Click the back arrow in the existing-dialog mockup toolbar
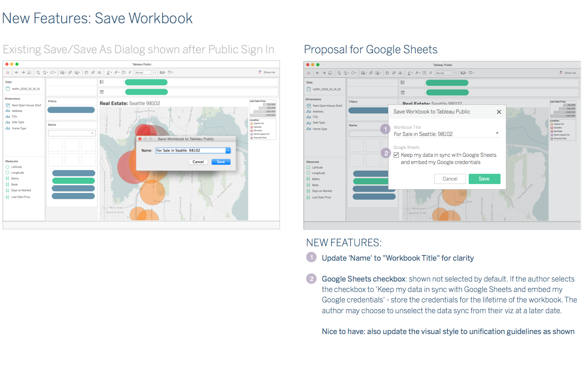588x377 pixels. click(17, 73)
